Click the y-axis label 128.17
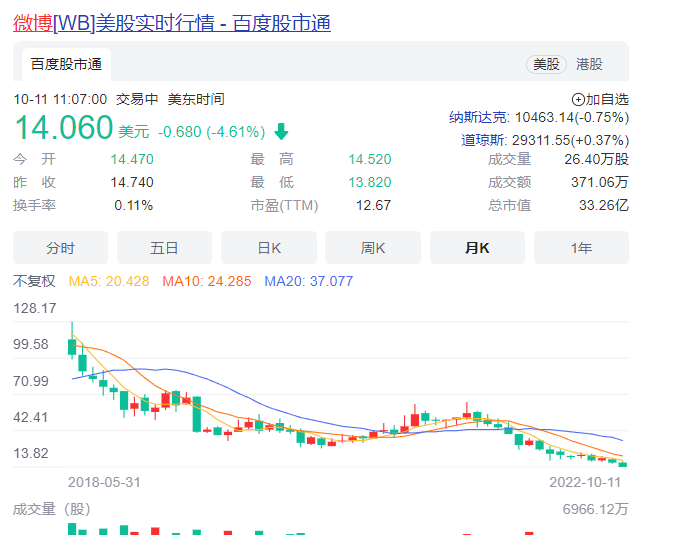The image size is (694, 535). tap(35, 308)
